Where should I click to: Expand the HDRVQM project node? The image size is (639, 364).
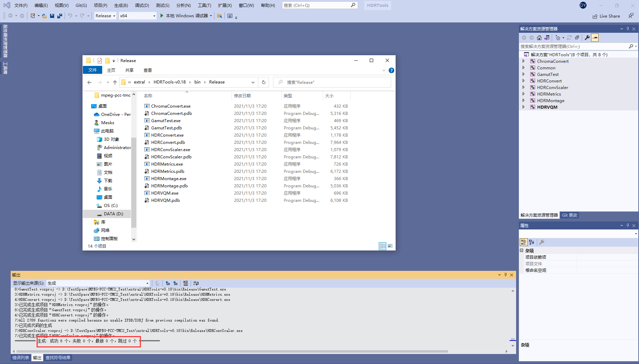pyautogui.click(x=523, y=107)
